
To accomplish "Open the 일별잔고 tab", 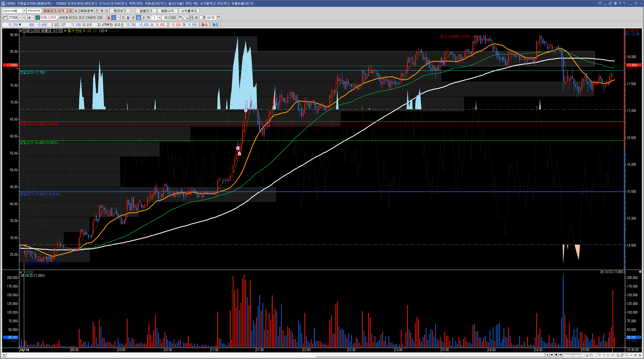I will pyautogui.click(x=146, y=11).
